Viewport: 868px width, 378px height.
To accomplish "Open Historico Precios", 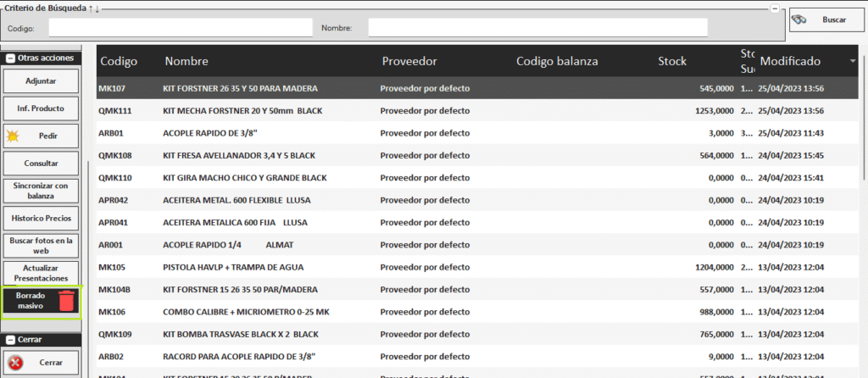I will click(41, 219).
